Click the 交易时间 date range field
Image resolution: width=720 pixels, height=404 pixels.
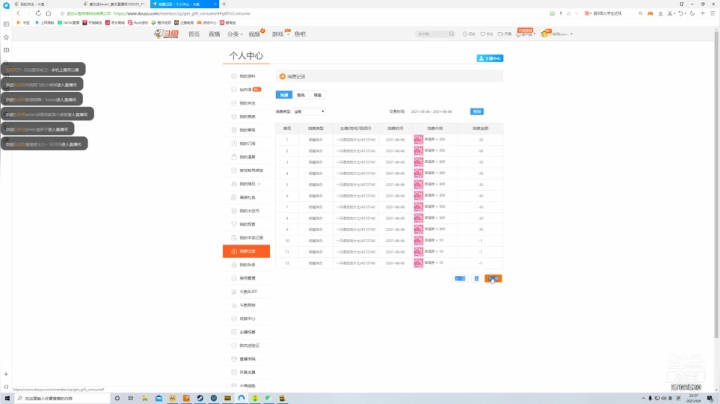431,112
